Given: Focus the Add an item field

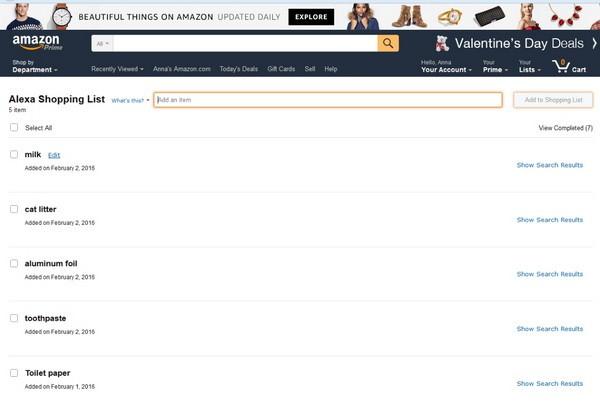Looking at the screenshot, I should click(328, 100).
